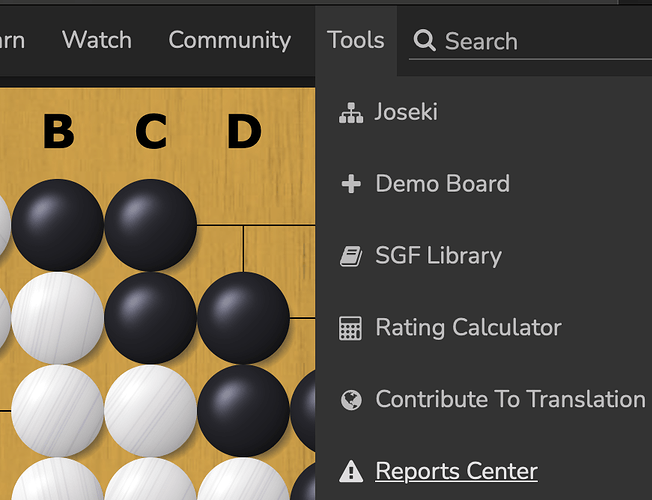The height and width of the screenshot is (500, 652).
Task: Click the Rating Calculator calculator icon
Action: (350, 329)
